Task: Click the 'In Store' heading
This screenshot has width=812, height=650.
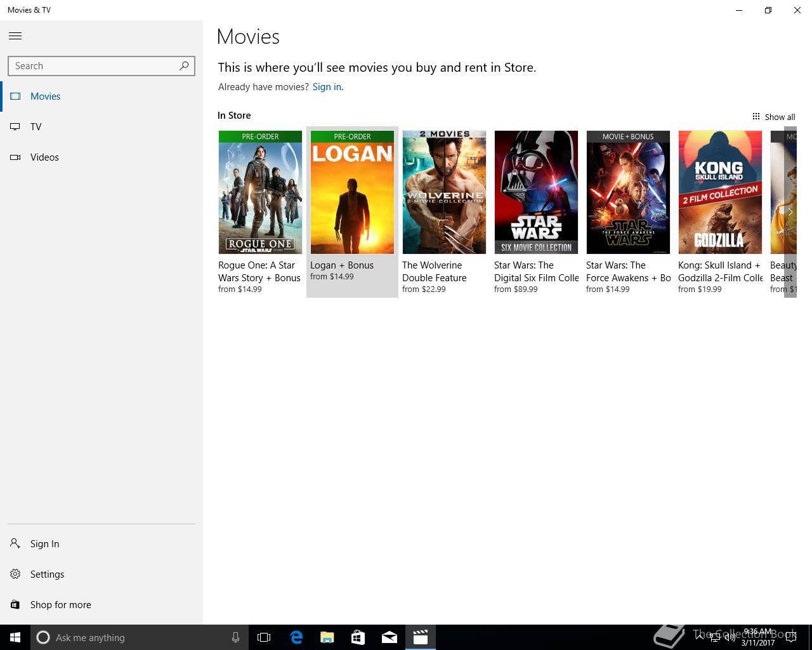Action: pyautogui.click(x=234, y=116)
